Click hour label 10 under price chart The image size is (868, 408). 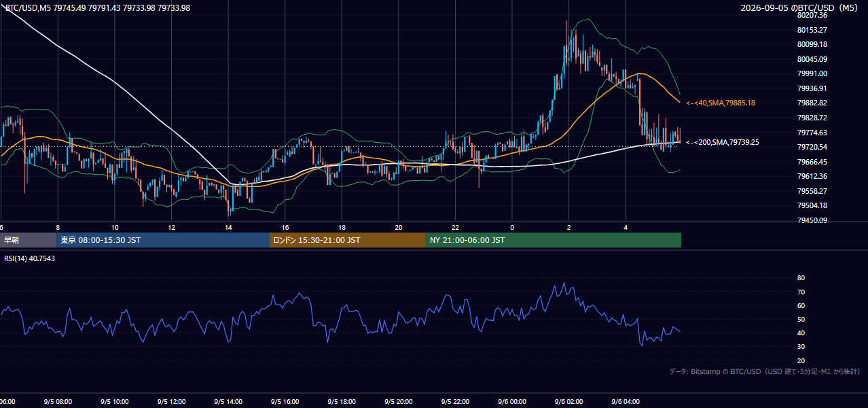point(115,227)
